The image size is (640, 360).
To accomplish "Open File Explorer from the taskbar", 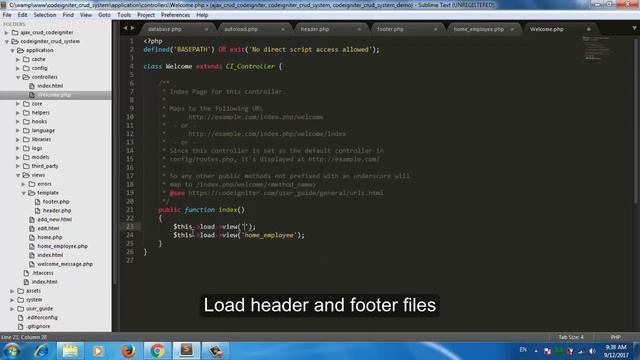I will tap(70, 351).
